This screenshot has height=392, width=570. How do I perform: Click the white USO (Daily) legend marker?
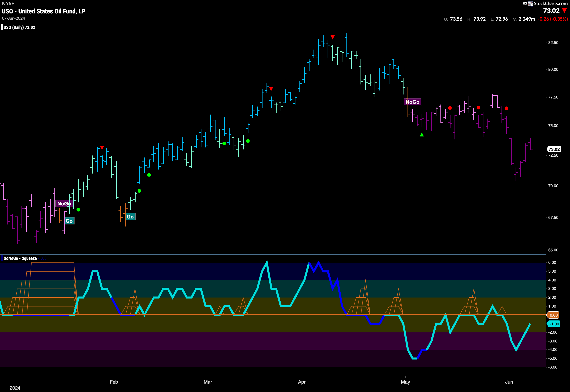click(2, 27)
